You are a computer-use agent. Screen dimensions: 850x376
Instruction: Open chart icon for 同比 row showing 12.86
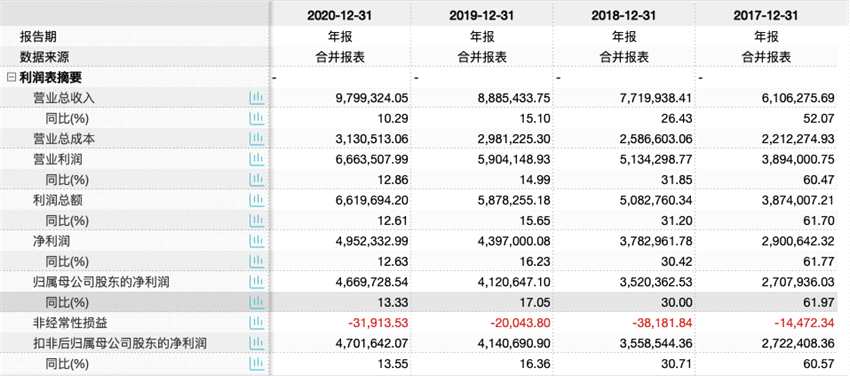256,179
